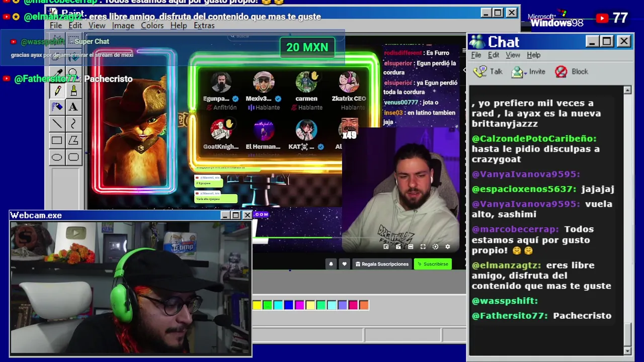The height and width of the screenshot is (362, 644).
Task: Select the Pencil tool in Paint
Action: (x=57, y=90)
